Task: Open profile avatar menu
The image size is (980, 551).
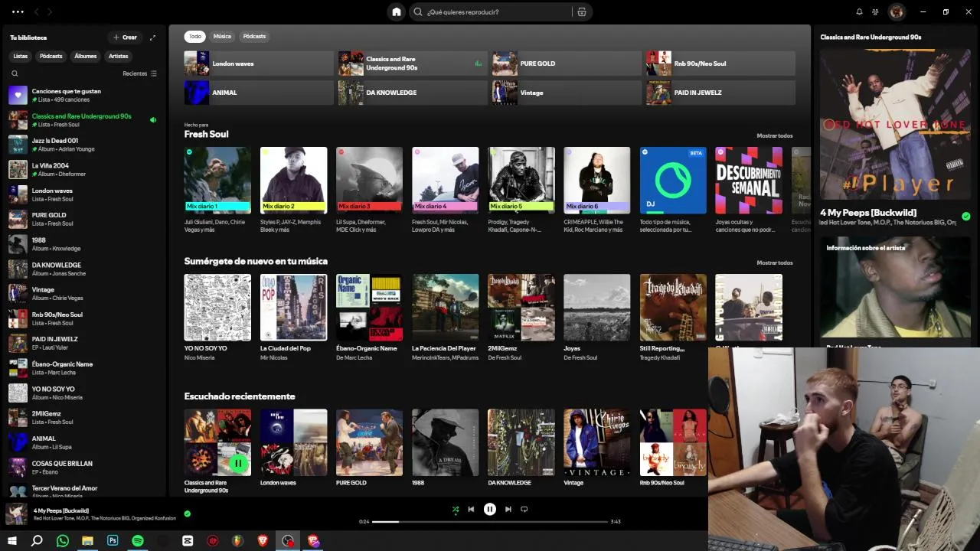Action: pos(897,12)
